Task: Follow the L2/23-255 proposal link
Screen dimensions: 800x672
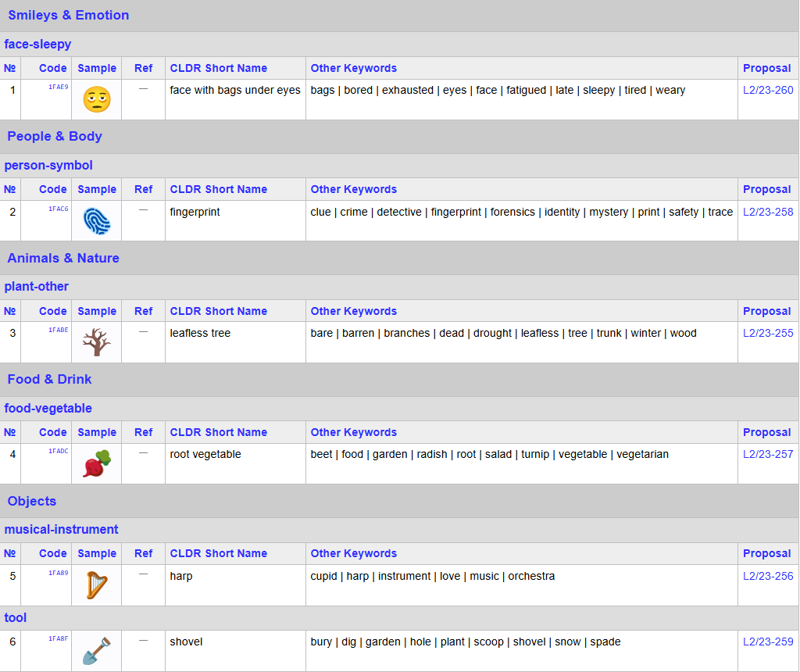Action: click(x=767, y=333)
